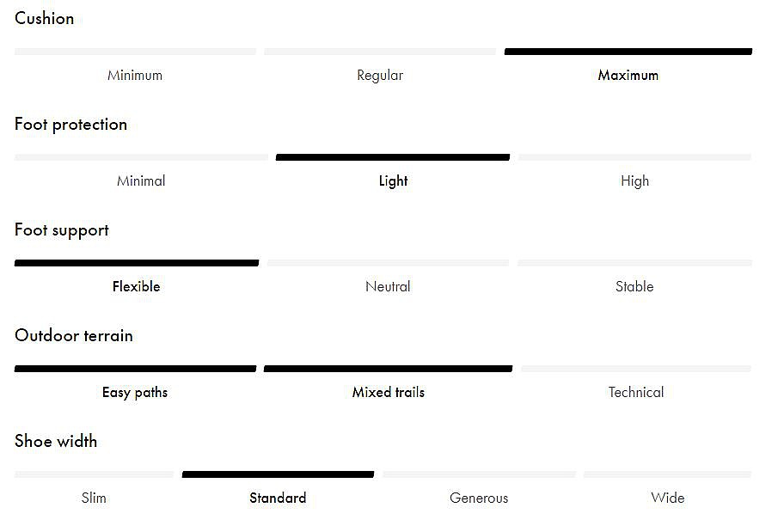This screenshot has height=532, width=784.
Task: Click the Maximum cushion label
Action: click(628, 76)
